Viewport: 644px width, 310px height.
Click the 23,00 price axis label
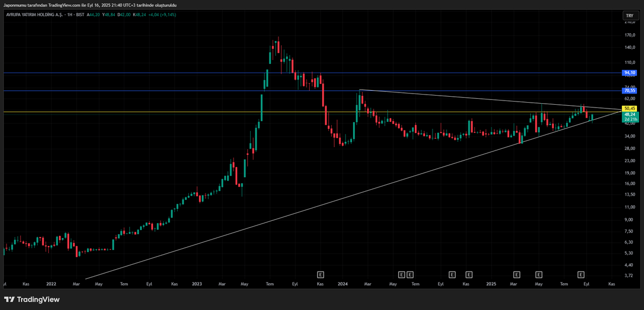click(x=629, y=161)
